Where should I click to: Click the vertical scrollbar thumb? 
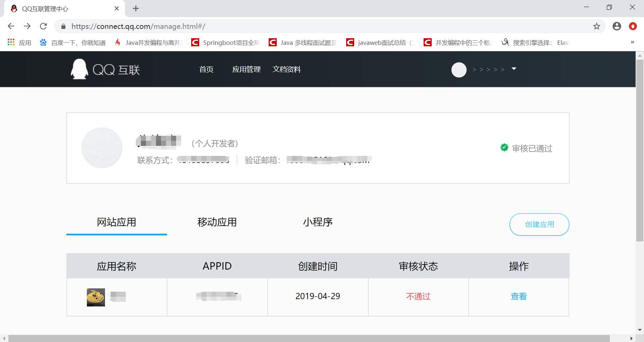click(640, 150)
